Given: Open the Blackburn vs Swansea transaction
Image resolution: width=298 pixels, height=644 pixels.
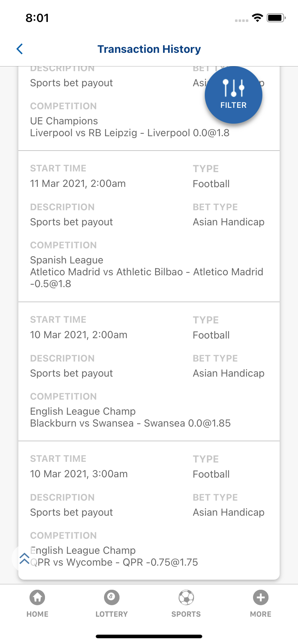Looking at the screenshot, I should coord(149,372).
